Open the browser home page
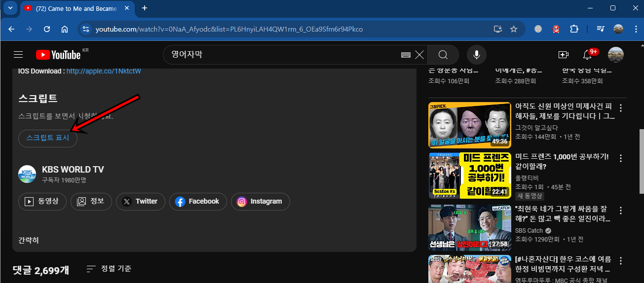The image size is (644, 283). coord(65,29)
